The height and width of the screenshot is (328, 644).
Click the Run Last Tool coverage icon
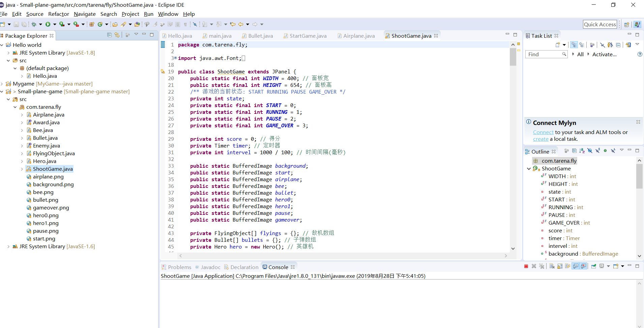click(x=62, y=24)
